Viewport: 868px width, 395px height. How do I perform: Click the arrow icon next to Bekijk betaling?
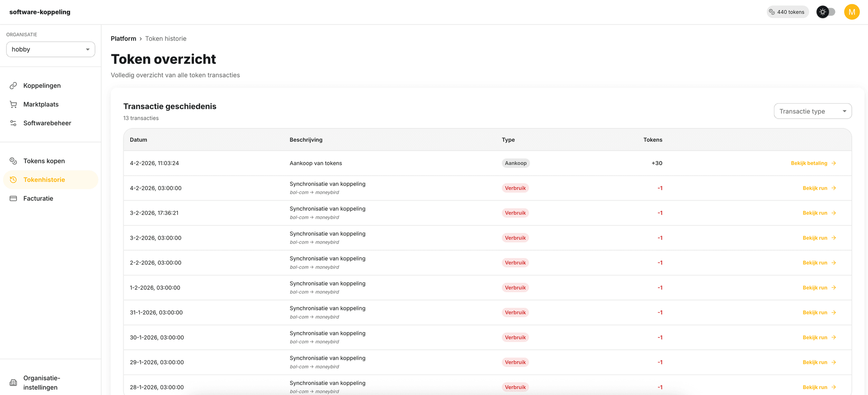834,163
